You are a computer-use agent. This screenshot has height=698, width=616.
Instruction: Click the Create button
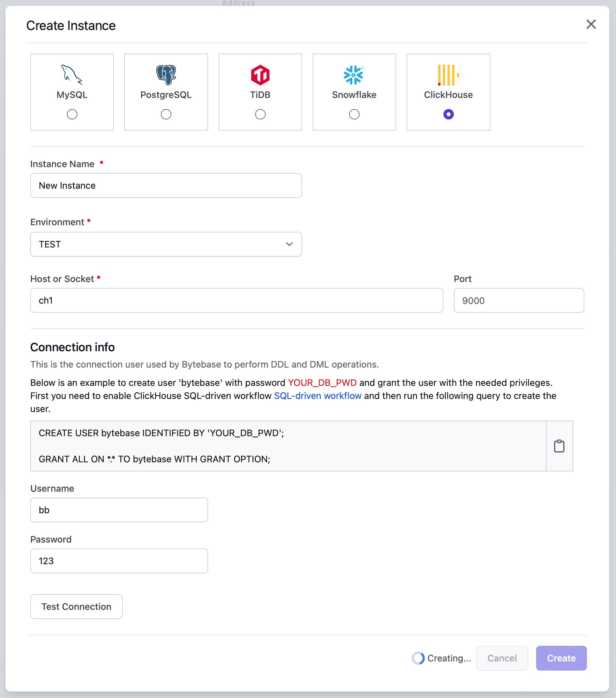tap(561, 658)
